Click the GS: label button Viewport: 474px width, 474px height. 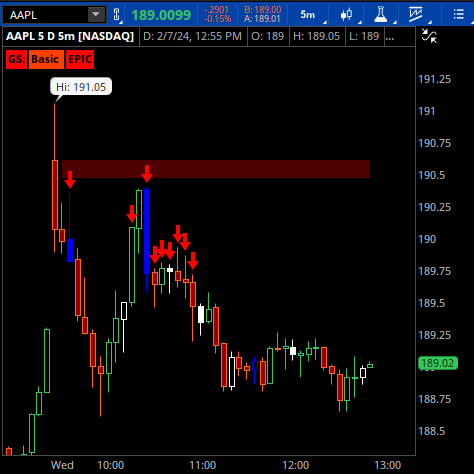pyautogui.click(x=16, y=60)
